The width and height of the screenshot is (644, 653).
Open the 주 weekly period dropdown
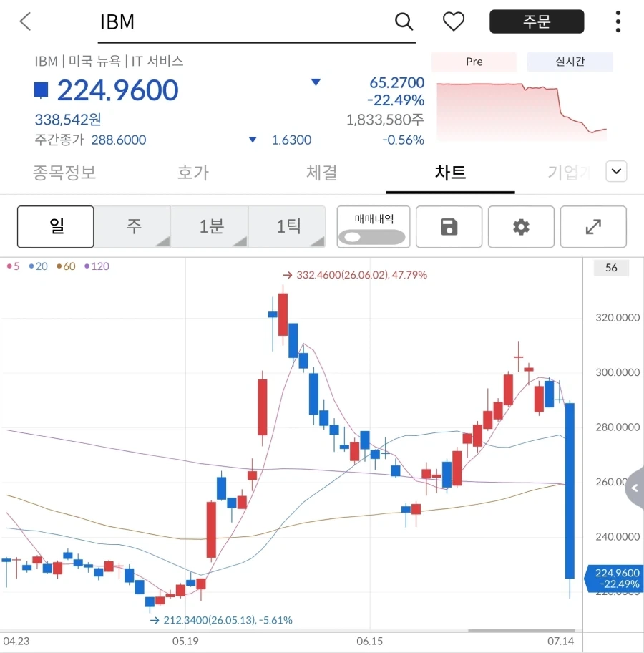(x=132, y=226)
